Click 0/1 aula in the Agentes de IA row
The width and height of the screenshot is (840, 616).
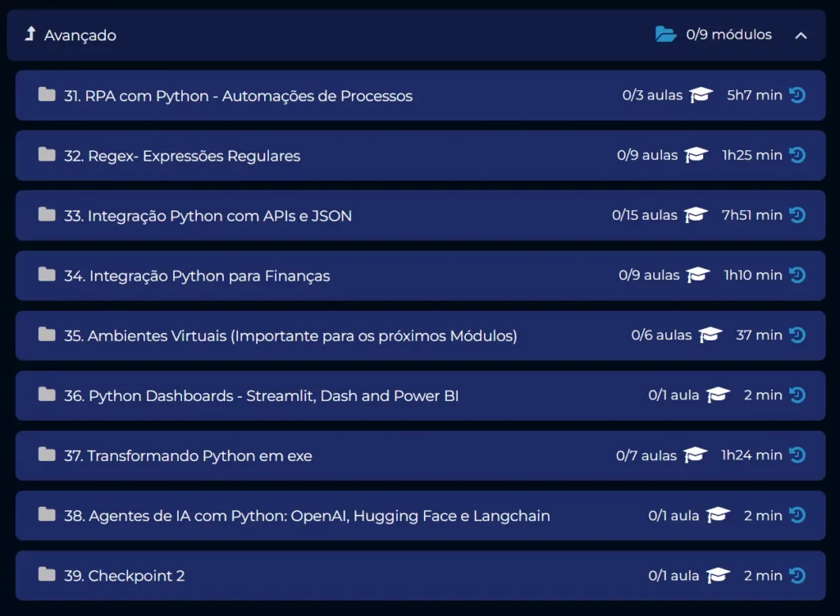click(674, 515)
